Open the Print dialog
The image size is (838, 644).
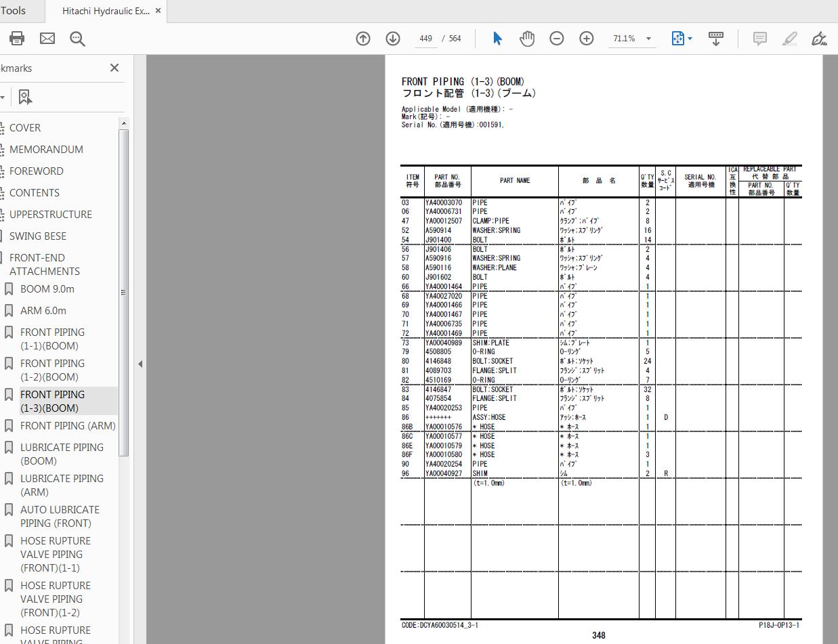[16, 38]
